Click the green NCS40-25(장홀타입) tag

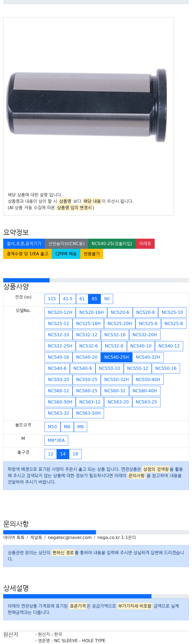(112, 244)
